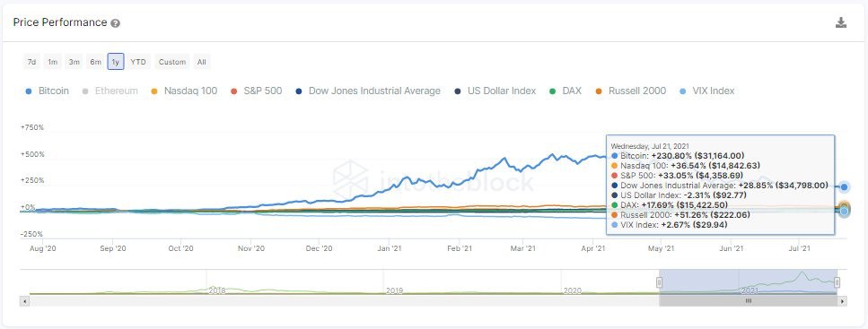868x329 pixels.
Task: Click the +250% y-axis label
Action: point(32,180)
